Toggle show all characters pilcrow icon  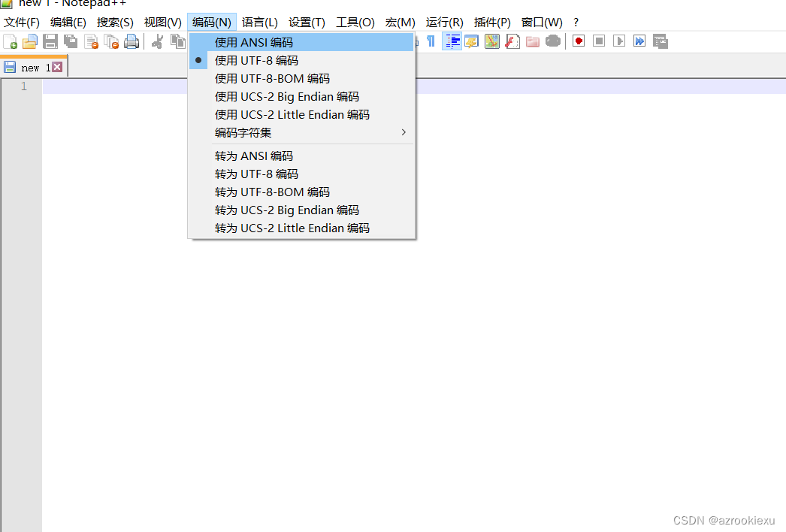point(431,41)
